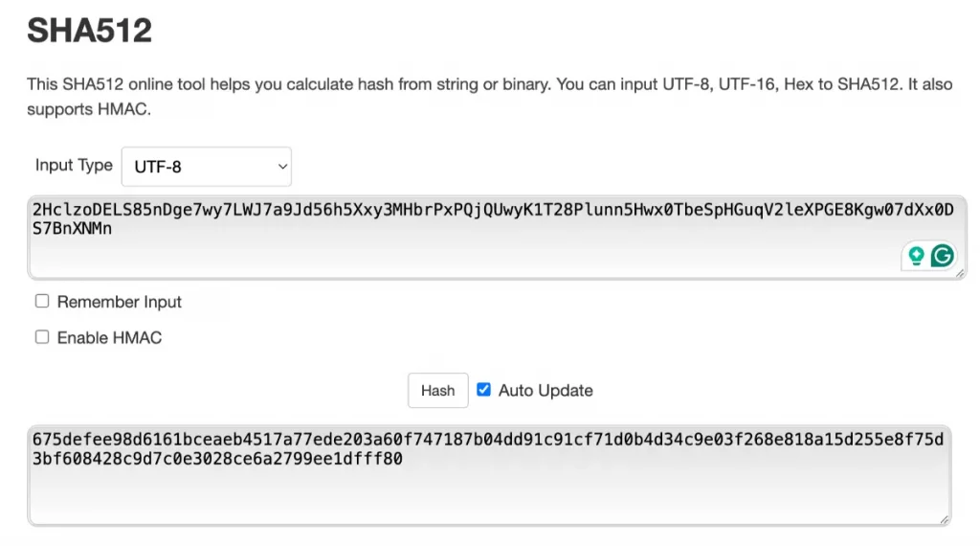Tick the Enable HMAC checkbox

point(42,337)
